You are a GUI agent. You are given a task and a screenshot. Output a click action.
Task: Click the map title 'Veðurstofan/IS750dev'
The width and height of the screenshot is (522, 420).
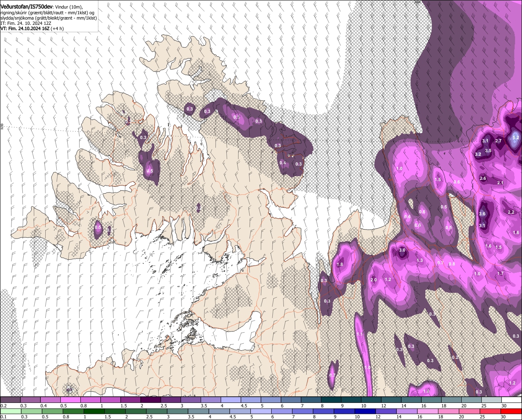pos(27,7)
